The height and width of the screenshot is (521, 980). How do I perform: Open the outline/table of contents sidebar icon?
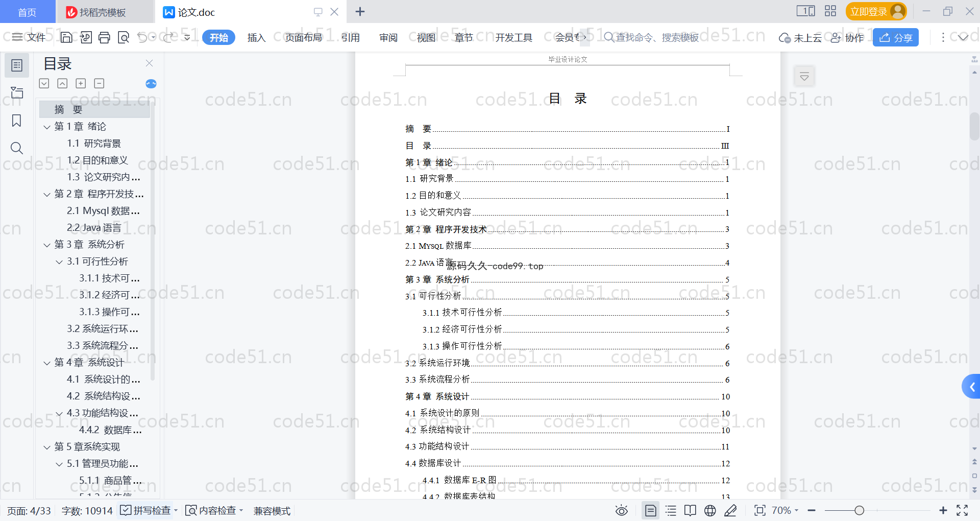(x=17, y=65)
